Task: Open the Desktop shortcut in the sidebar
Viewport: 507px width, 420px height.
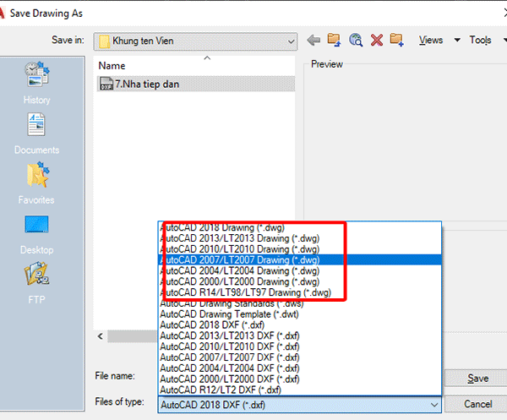Action: tap(36, 233)
